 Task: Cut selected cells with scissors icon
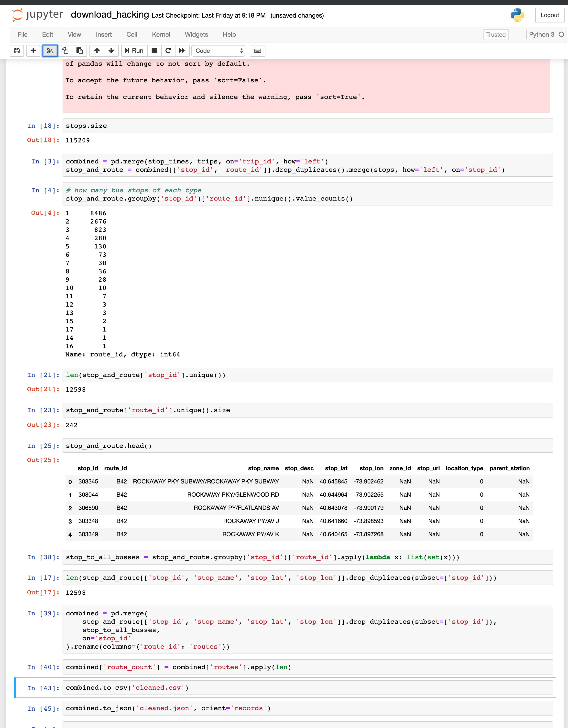[50, 51]
